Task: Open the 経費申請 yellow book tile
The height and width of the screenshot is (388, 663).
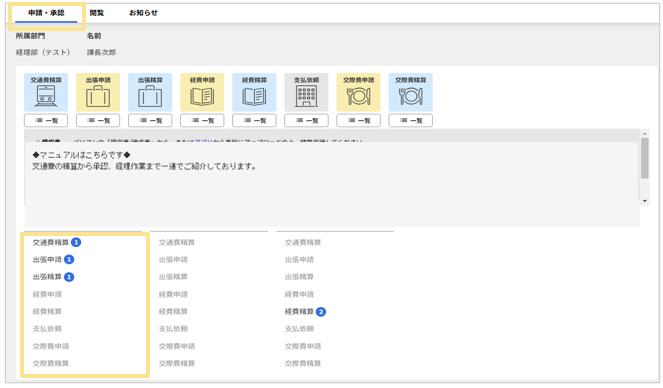Action: click(202, 92)
